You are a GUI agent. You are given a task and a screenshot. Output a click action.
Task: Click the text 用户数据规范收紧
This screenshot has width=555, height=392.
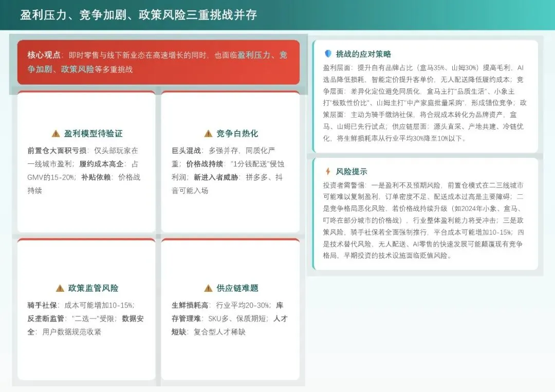tap(72, 332)
